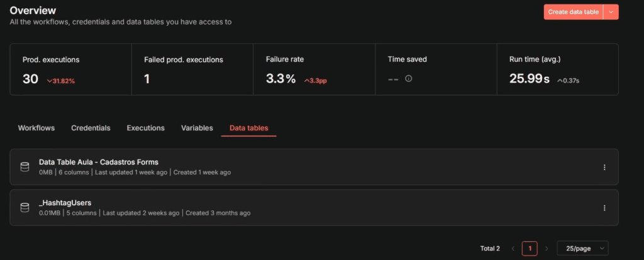Image resolution: width=644 pixels, height=260 pixels.
Task: Open the three-dot menu for _HashtagUsers table
Action: coord(604,208)
